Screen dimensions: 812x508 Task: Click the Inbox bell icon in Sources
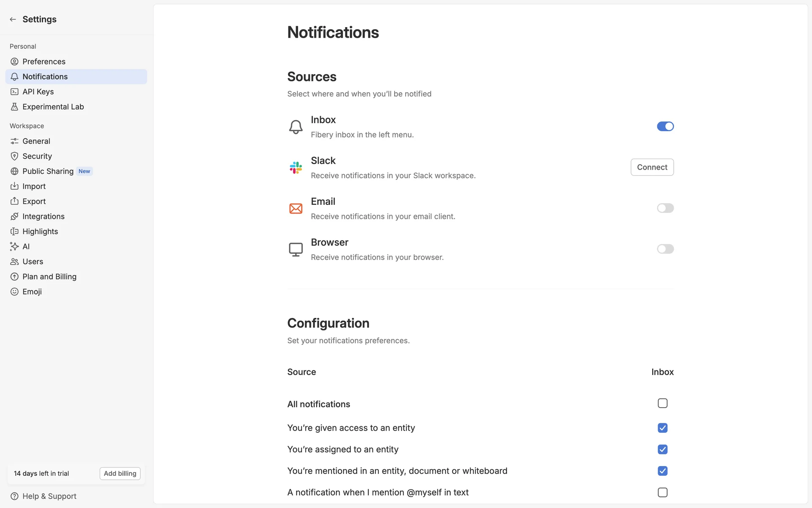click(x=296, y=127)
